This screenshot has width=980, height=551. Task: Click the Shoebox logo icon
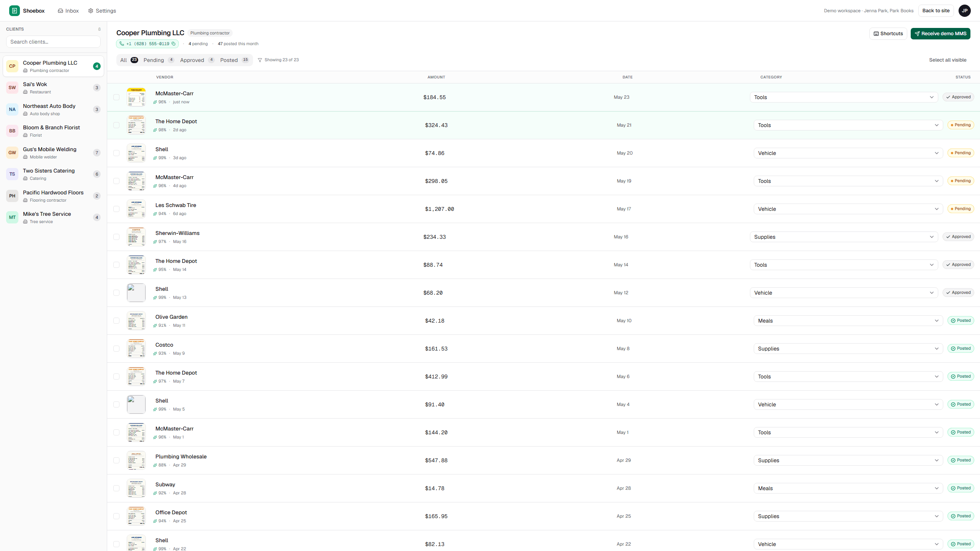click(x=14, y=11)
